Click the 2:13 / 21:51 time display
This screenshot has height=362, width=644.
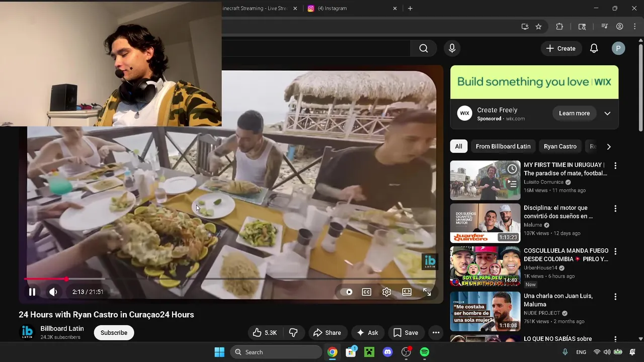click(88, 292)
